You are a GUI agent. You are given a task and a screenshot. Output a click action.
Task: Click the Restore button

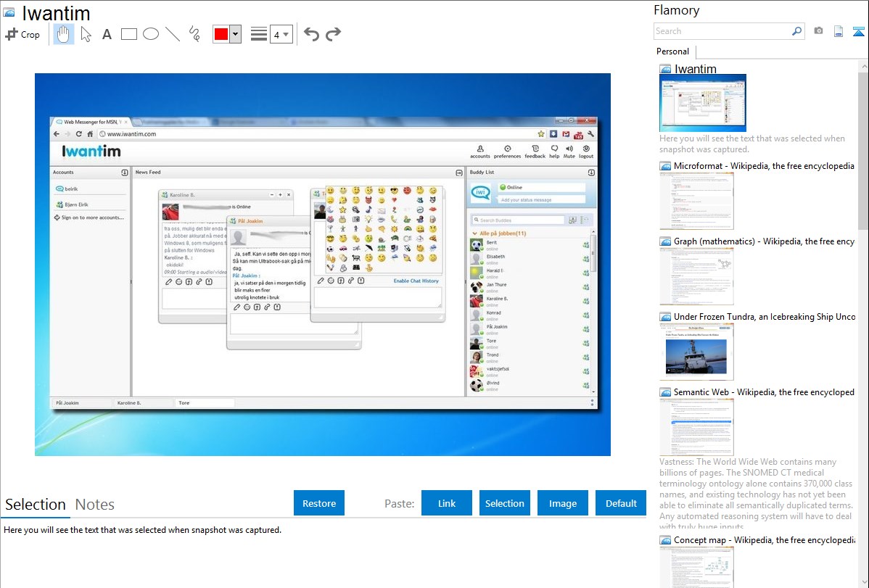319,503
